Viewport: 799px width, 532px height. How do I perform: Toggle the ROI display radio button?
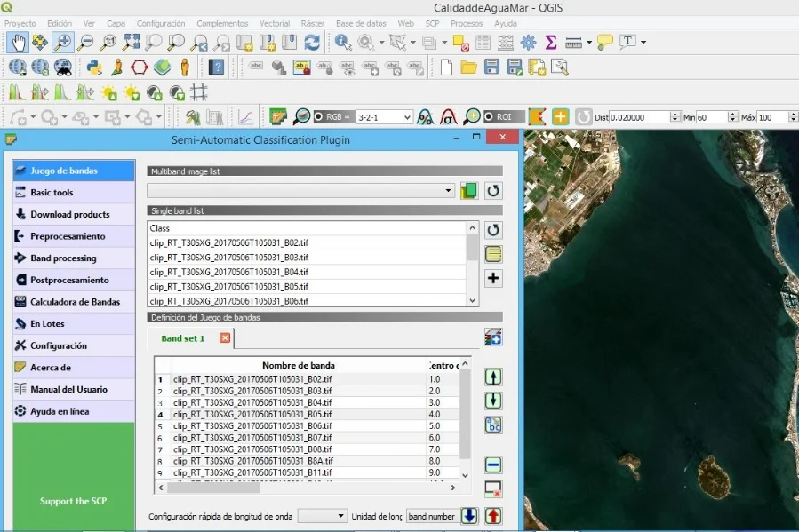pos(488,117)
